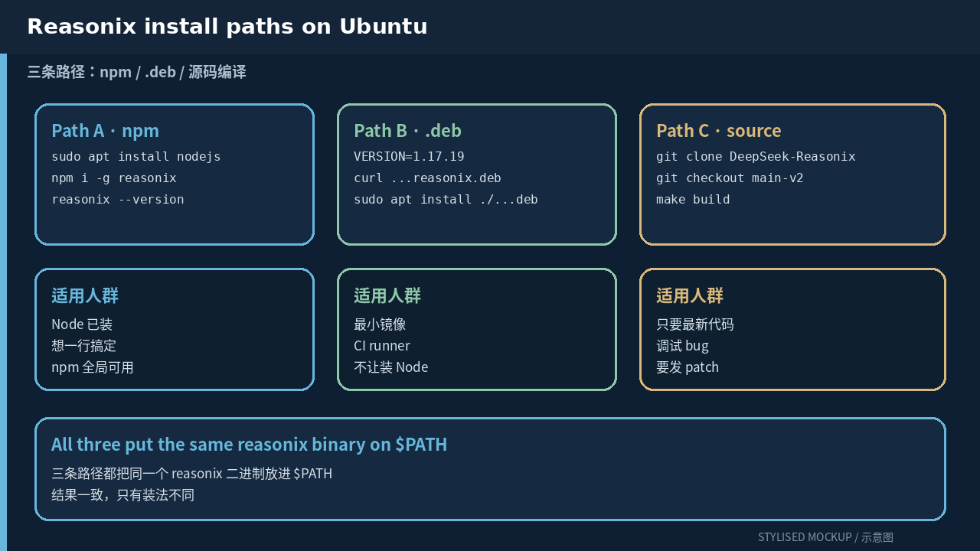
Task: Click '适用人群' heading in the orange card
Action: click(690, 296)
